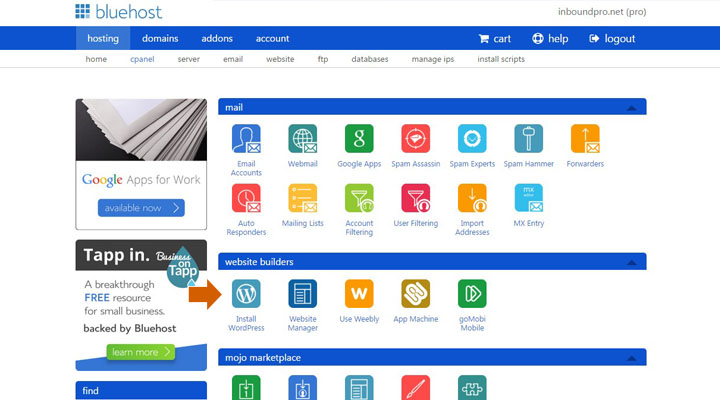Click the blue installer icon in mojo marketplace

click(303, 388)
